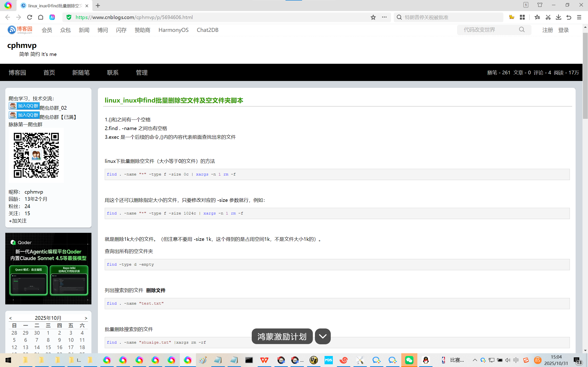Open the downloads icon in toolbar
Viewport: 588px width, 367px height.
[x=558, y=17]
